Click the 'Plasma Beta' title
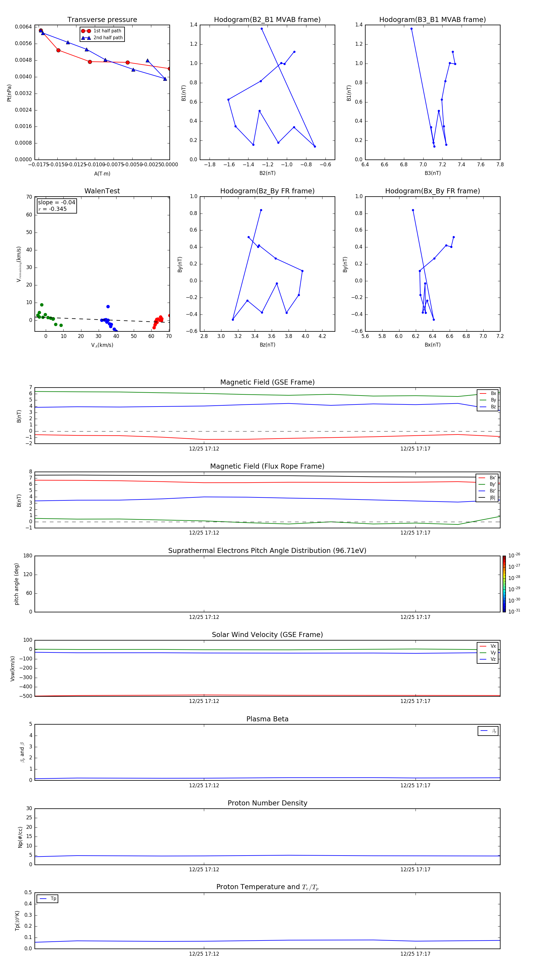 pyautogui.click(x=267, y=719)
